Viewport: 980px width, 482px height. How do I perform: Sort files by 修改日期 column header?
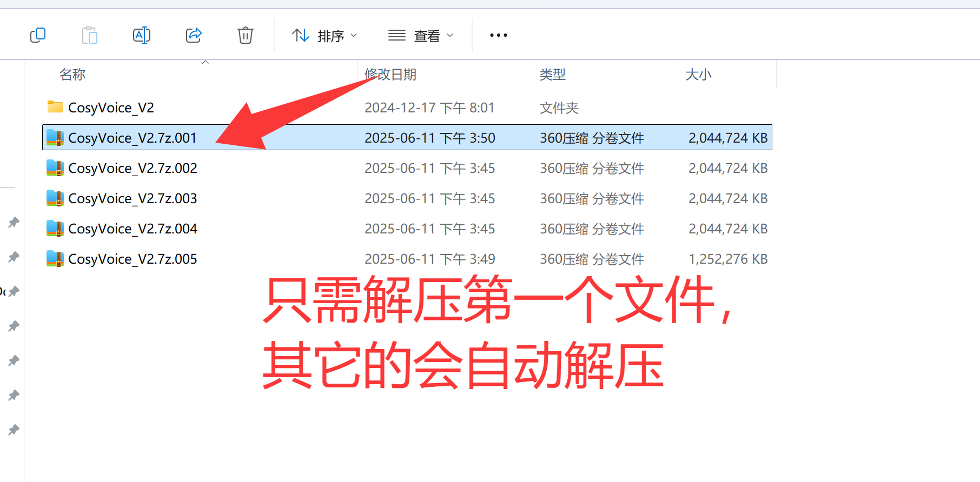coord(390,75)
